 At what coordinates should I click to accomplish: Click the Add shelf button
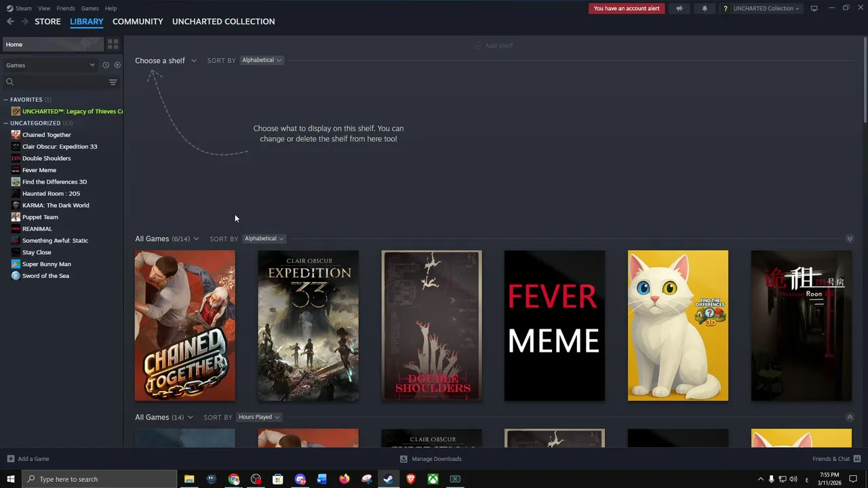point(493,45)
